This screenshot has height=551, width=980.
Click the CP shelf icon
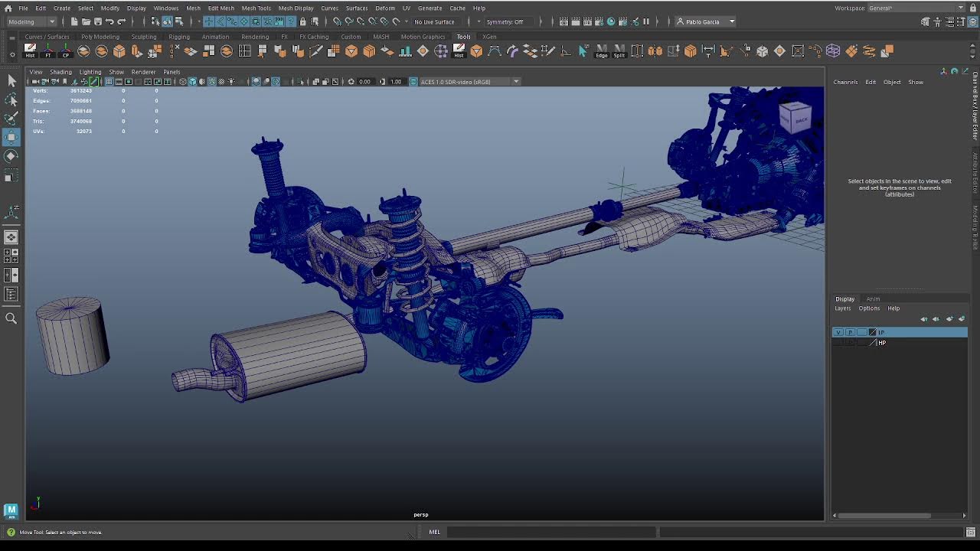[x=65, y=51]
